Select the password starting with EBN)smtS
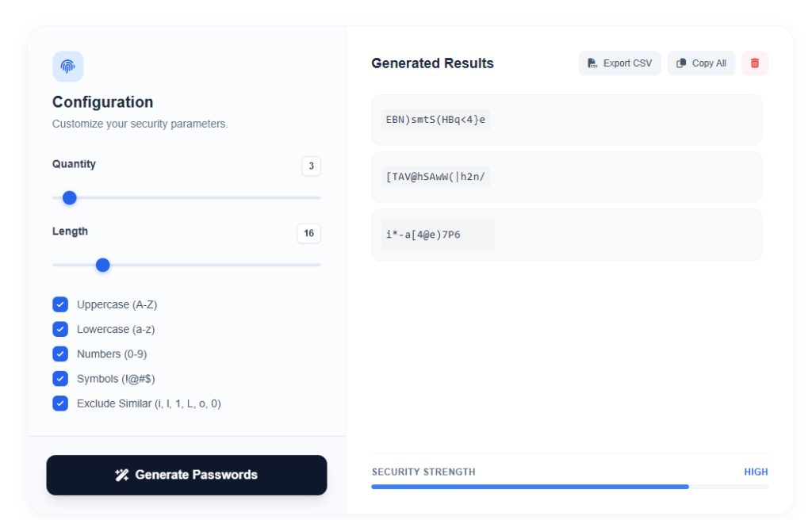Image resolution: width=812 pixels, height=520 pixels. pyautogui.click(x=435, y=120)
